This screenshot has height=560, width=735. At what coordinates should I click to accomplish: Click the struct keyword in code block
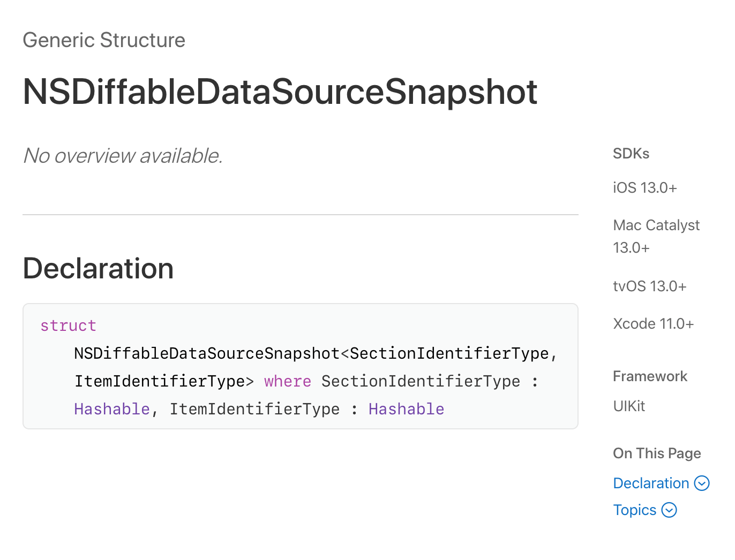click(68, 326)
